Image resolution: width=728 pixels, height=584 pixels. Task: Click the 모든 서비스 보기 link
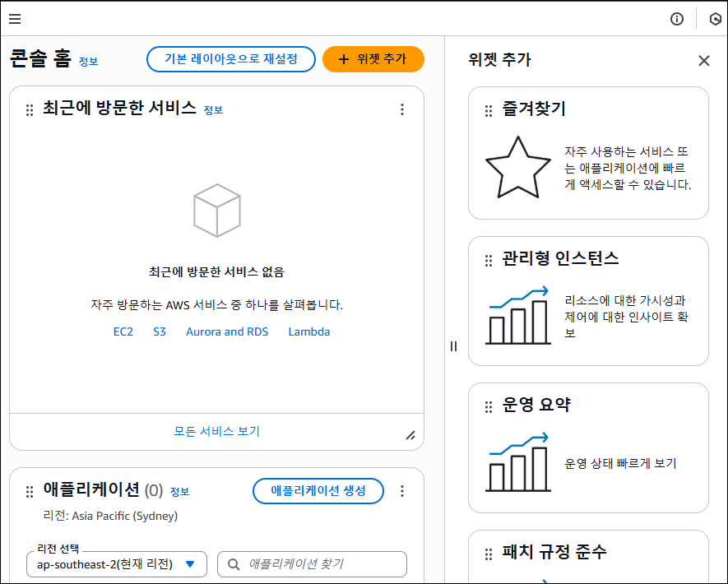pos(217,431)
